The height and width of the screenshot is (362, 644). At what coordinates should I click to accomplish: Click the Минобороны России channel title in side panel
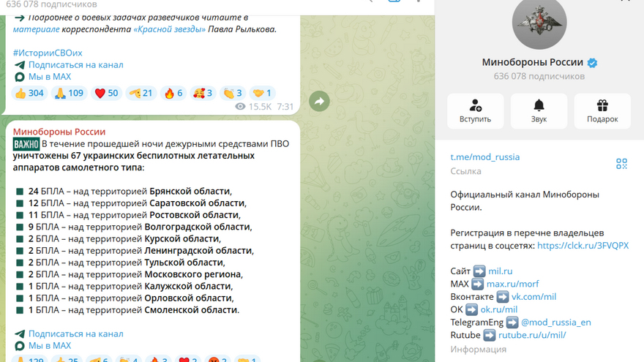tap(532, 62)
